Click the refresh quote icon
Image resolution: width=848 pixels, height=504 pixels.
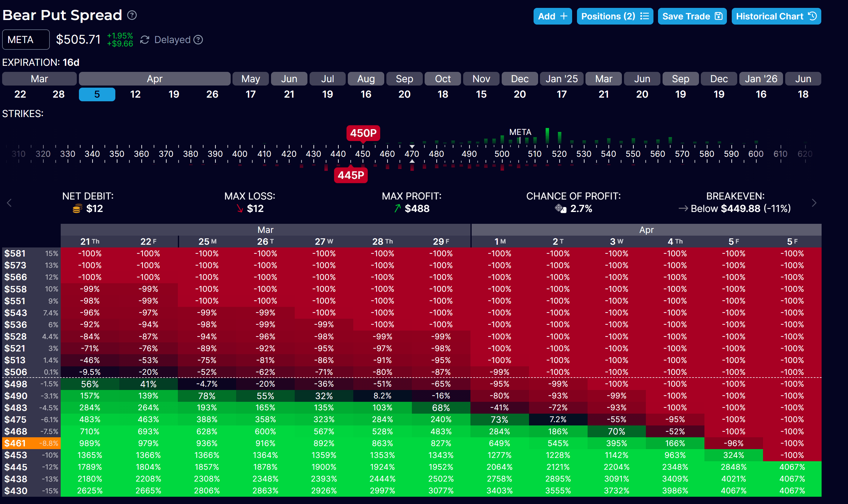pyautogui.click(x=144, y=40)
